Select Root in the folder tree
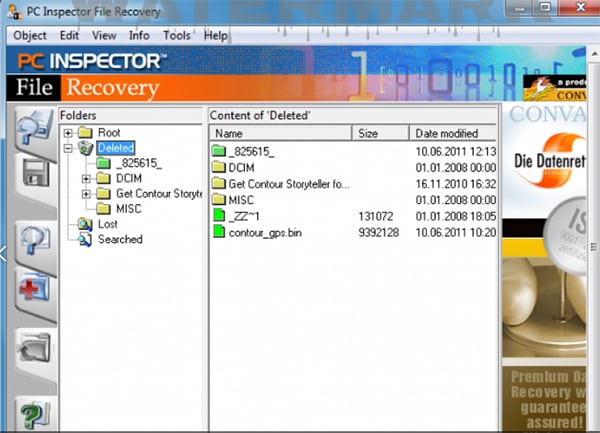Screen dimensions: 600x433 [109, 133]
